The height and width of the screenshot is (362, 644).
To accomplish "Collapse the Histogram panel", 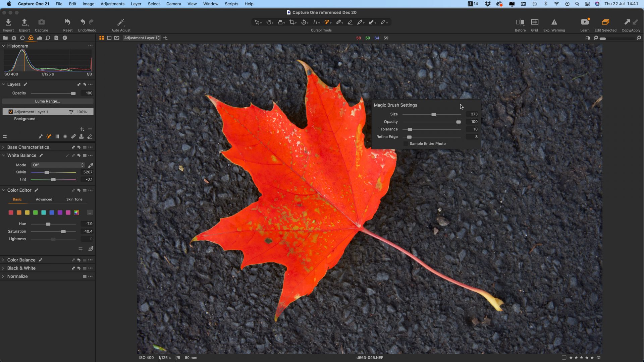I will point(3,46).
